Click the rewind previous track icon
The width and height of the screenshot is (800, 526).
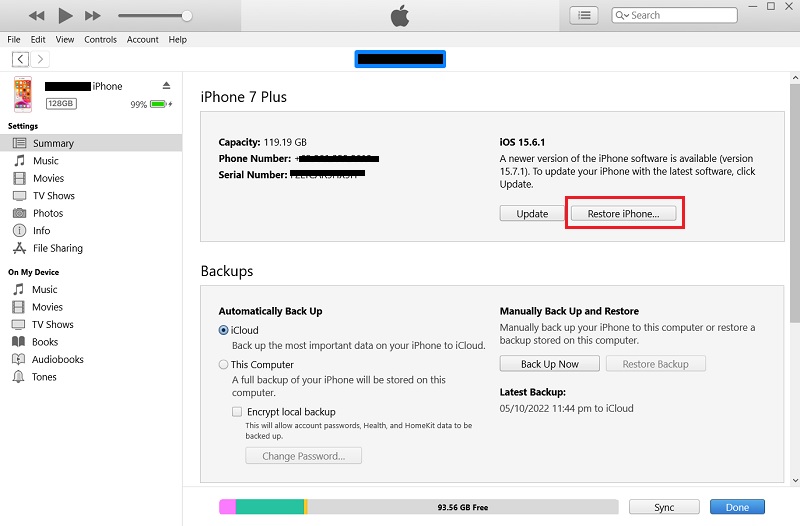coord(36,15)
